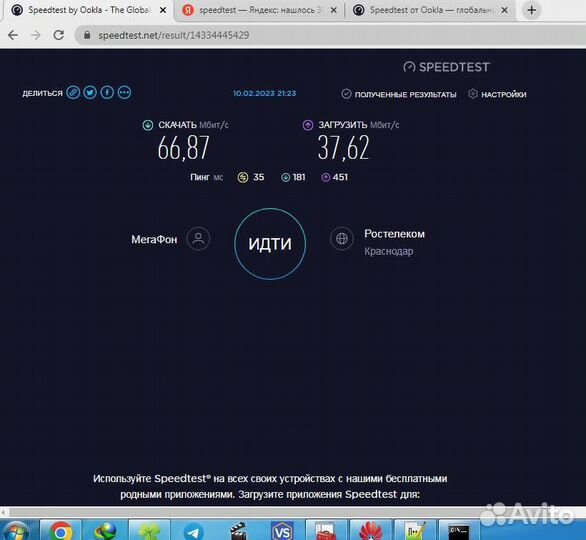Image resolution: width=586 pixels, height=540 pixels.
Task: Open НАСТРОЙКИ settings link
Action: click(x=497, y=94)
